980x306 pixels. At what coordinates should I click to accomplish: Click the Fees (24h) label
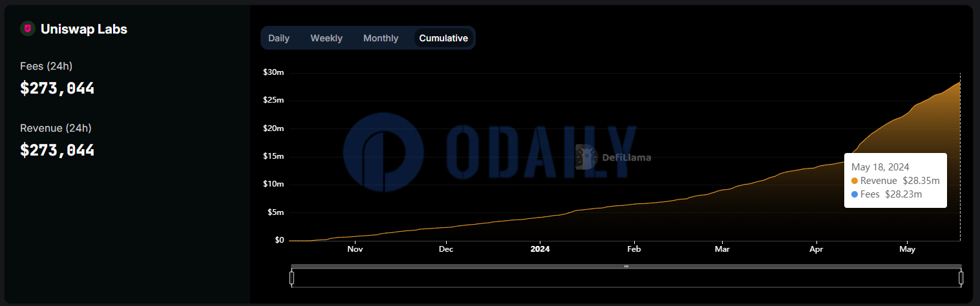[47, 66]
